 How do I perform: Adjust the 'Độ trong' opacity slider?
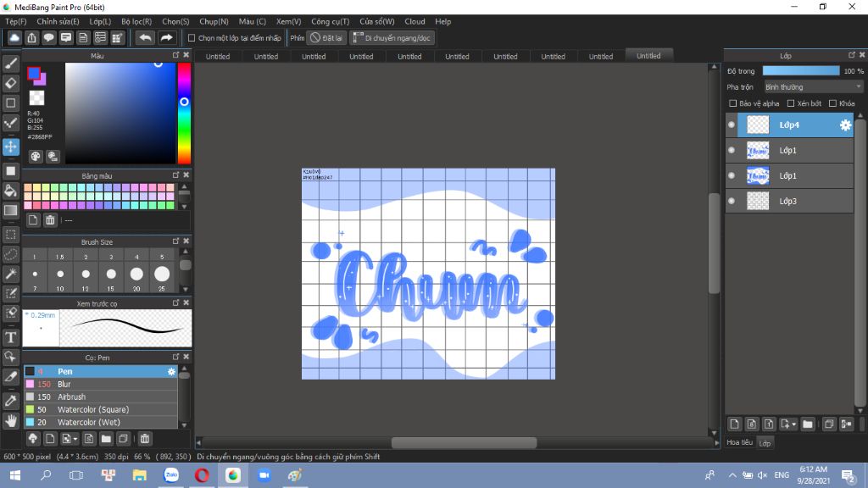[x=800, y=71]
